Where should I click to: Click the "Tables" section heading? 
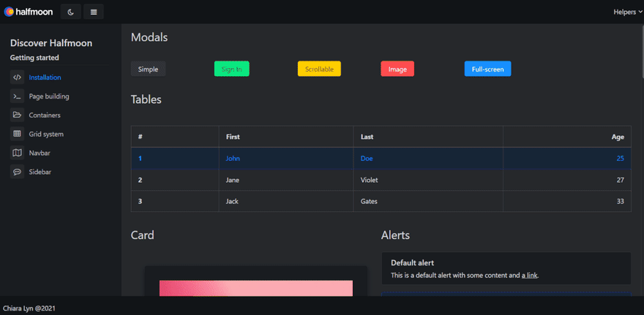click(x=146, y=99)
